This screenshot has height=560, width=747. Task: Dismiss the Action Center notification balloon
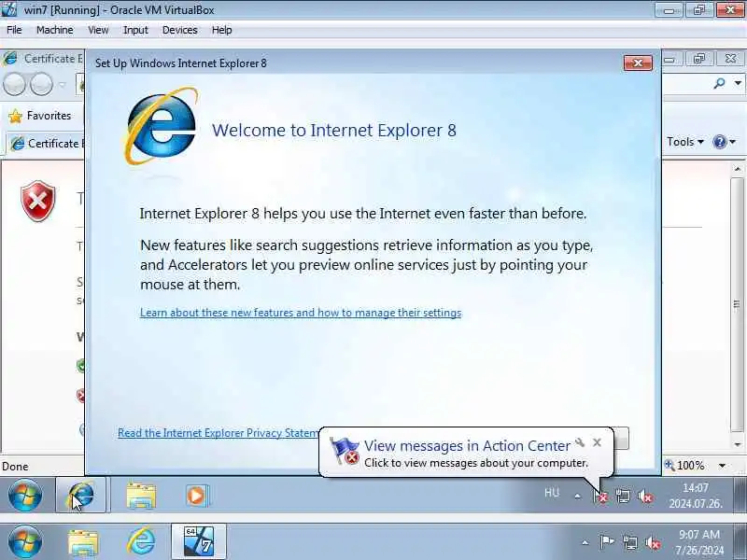click(597, 442)
